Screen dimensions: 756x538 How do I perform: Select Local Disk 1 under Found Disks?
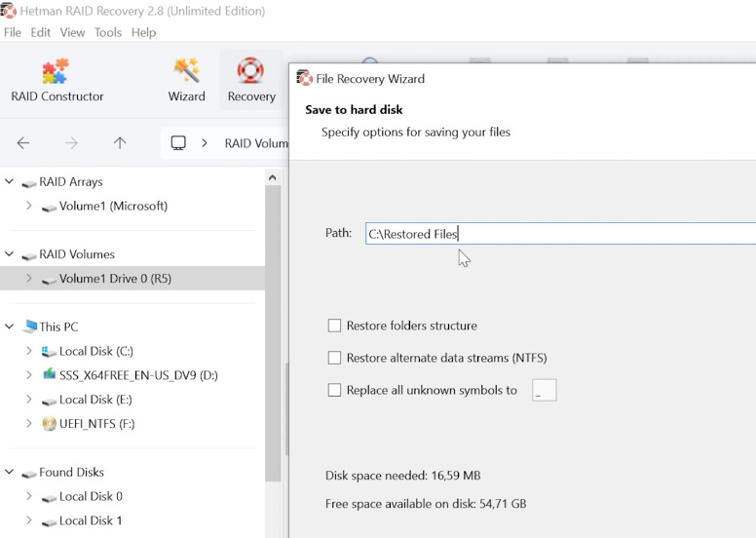coord(91,520)
